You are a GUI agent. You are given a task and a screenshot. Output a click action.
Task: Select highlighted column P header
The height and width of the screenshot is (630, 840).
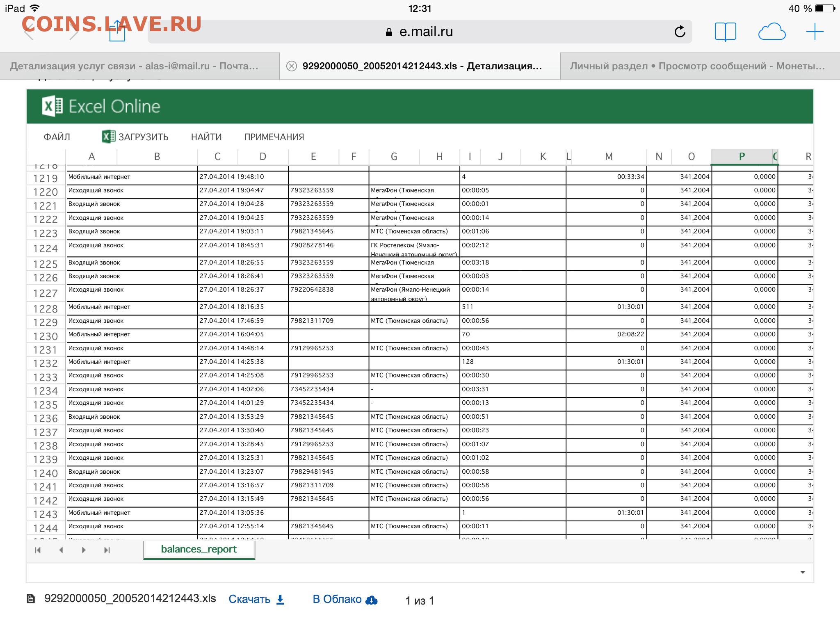click(x=742, y=157)
